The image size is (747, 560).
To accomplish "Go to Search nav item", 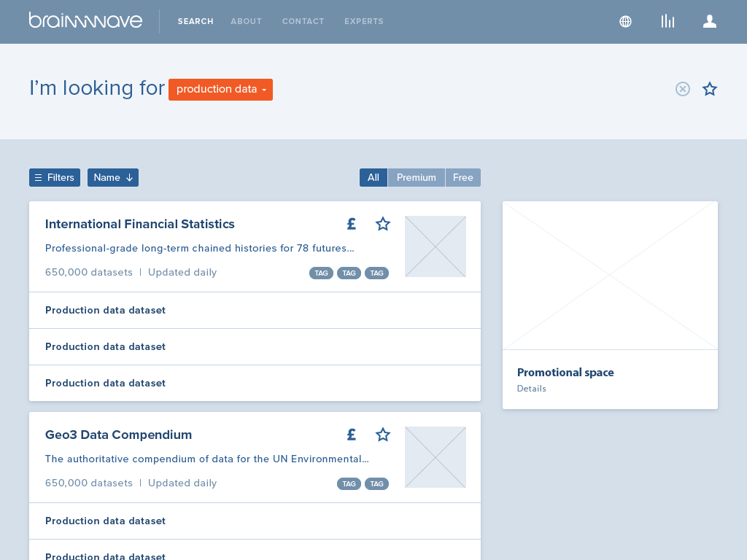I will 196,21.
